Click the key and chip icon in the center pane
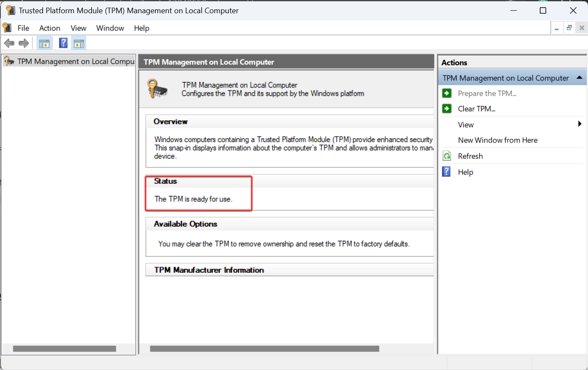This screenshot has width=588, height=370. pyautogui.click(x=157, y=89)
